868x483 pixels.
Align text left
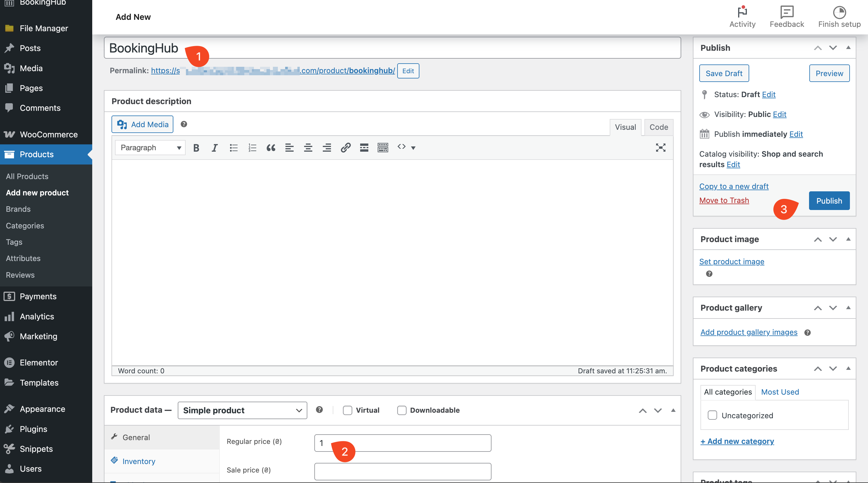tap(290, 148)
